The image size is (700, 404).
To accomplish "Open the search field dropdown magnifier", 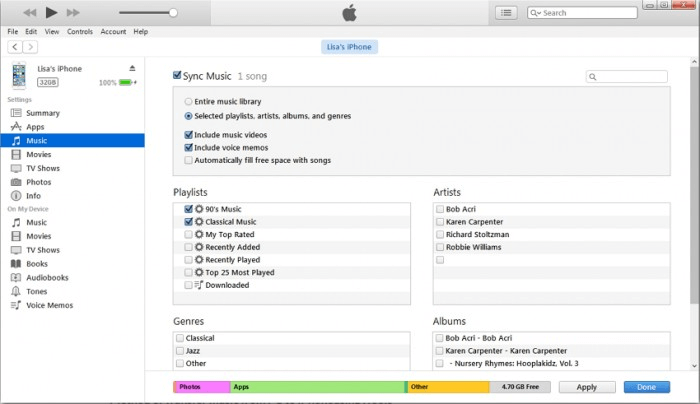I will pyautogui.click(x=536, y=13).
